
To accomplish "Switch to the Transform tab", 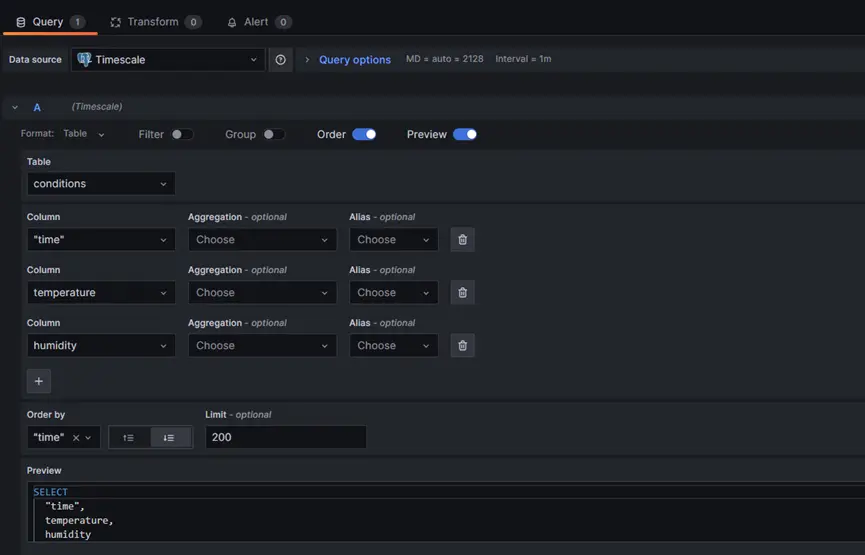I will tap(155, 22).
